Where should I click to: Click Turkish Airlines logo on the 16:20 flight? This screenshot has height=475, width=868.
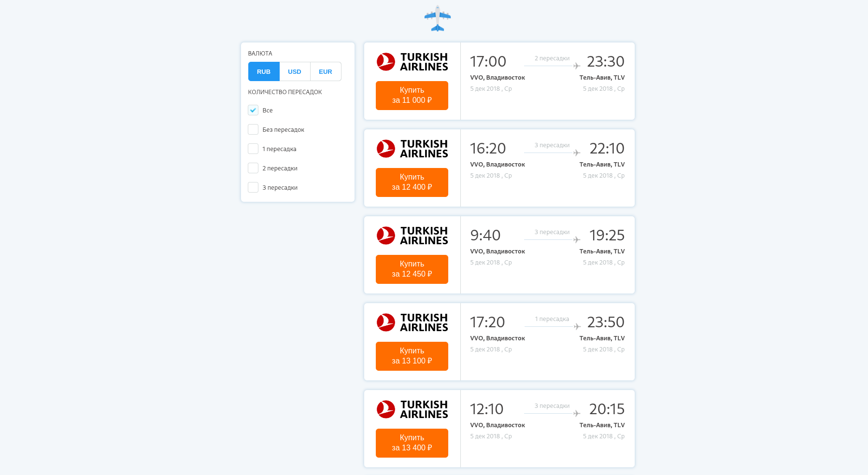[x=412, y=148]
